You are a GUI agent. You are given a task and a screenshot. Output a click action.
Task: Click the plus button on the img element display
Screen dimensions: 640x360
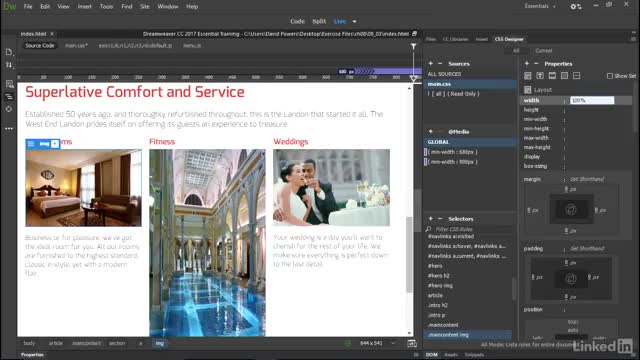click(55, 144)
